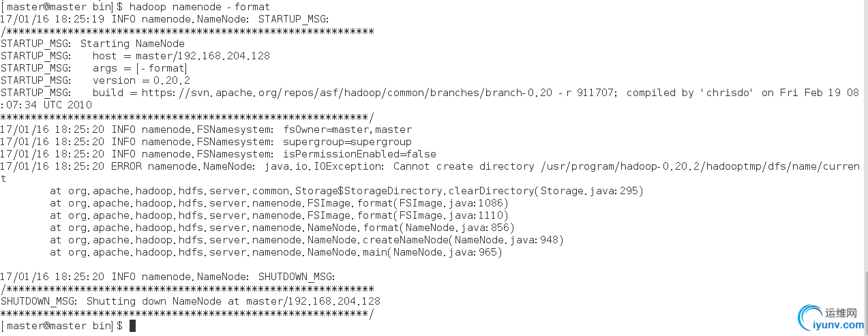
Task: Click the 'isPermissionEnabled=false' log entry
Action: pos(360,154)
